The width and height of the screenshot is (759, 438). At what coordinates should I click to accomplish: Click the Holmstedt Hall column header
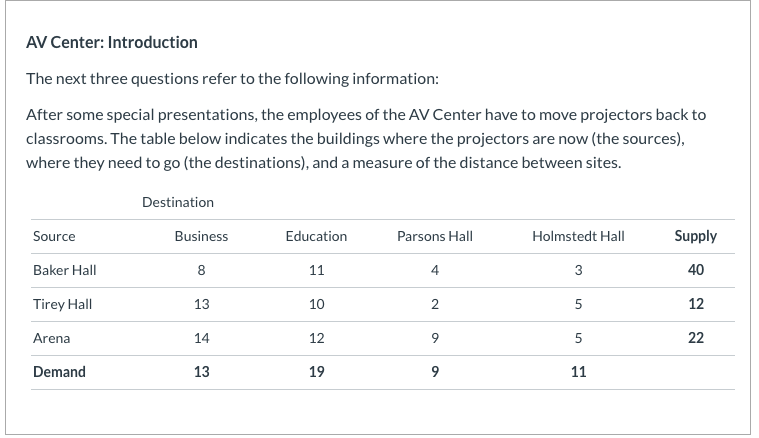[578, 236]
